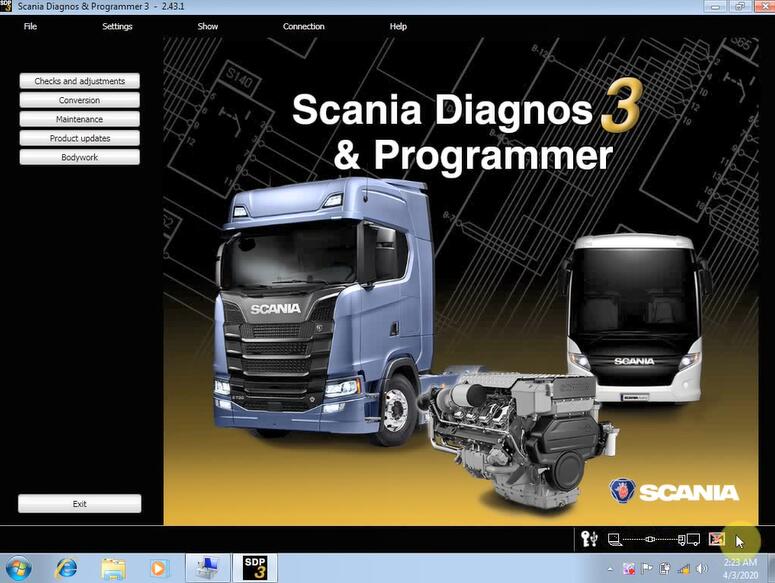This screenshot has width=775, height=583.
Task: Open the volume speaker tray icon
Action: [701, 569]
